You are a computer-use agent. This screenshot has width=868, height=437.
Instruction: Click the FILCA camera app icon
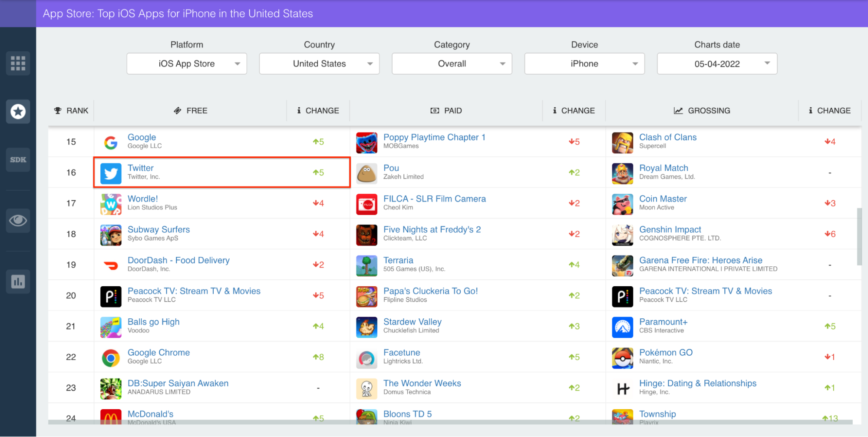[366, 204]
